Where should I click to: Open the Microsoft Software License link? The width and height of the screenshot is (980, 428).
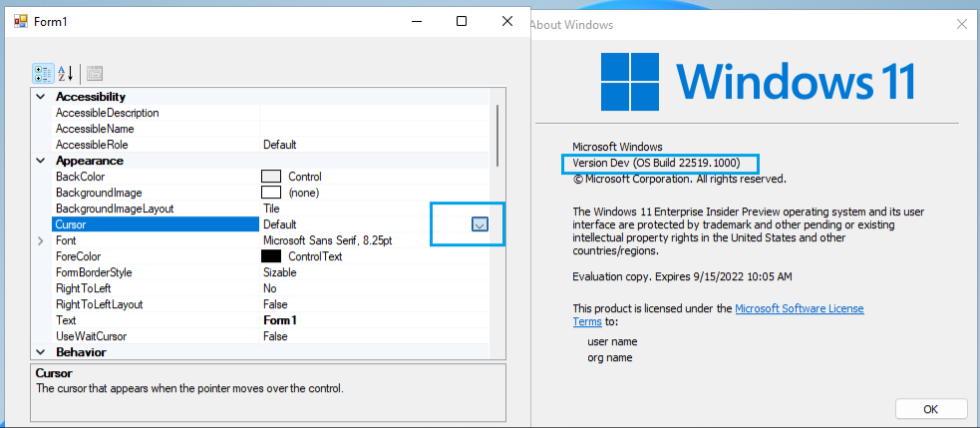click(x=800, y=308)
